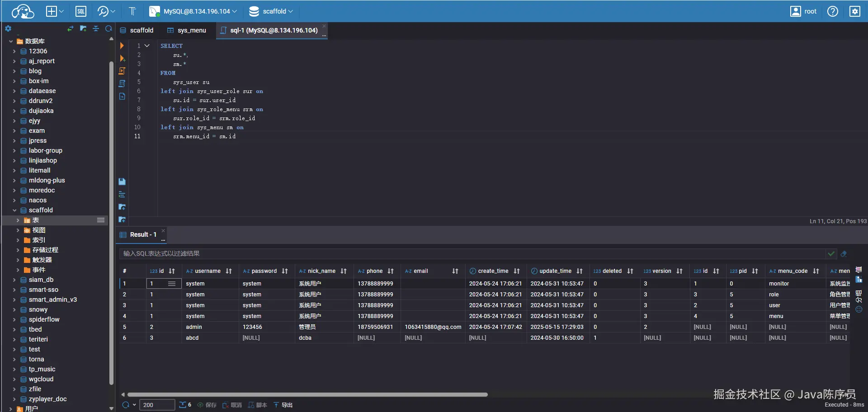
Task: Sort by menu_code column arrows
Action: pyautogui.click(x=816, y=271)
